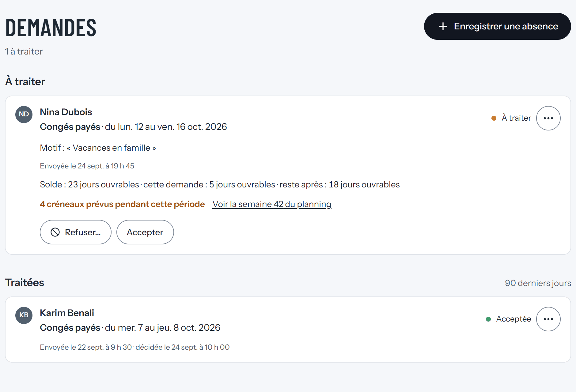This screenshot has width=576, height=392.
Task: Click 'du mer. 7 au jeu. 8 oct. 2026'
Action: click(162, 328)
